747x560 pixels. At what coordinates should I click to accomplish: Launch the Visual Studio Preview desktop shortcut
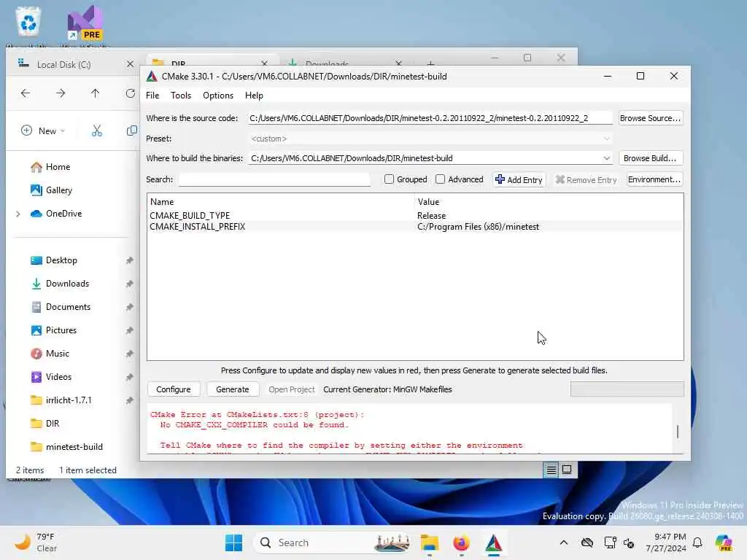(x=85, y=24)
